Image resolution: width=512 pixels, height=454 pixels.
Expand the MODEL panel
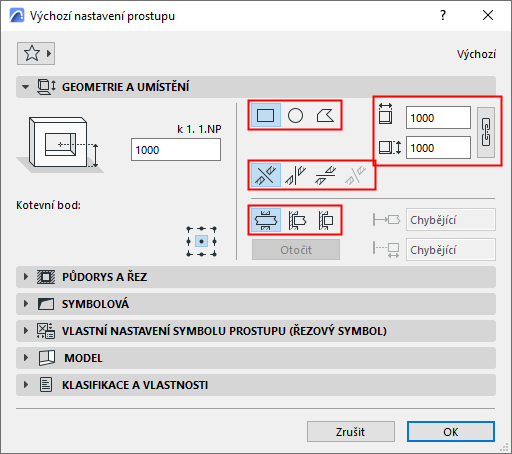click(25, 358)
